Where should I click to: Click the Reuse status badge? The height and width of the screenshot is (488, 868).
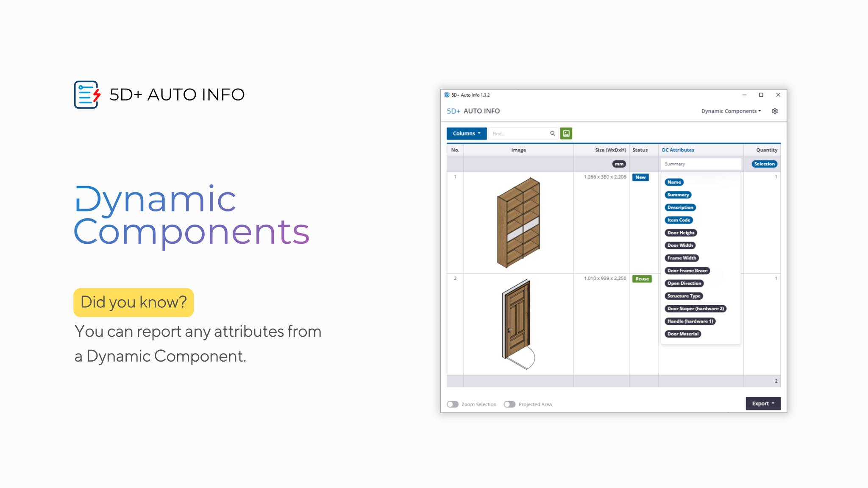click(x=642, y=279)
